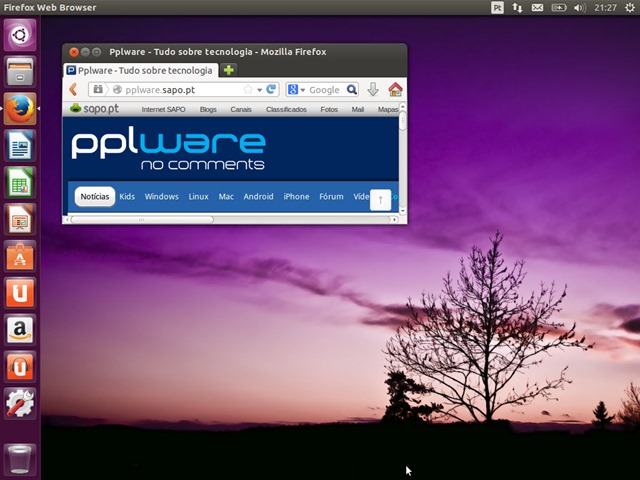
Task: Select the iPhone menu item
Action: point(296,197)
